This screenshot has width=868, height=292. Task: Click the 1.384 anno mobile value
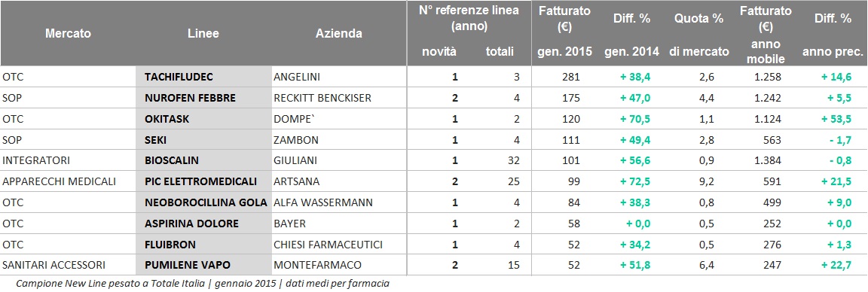(767, 161)
